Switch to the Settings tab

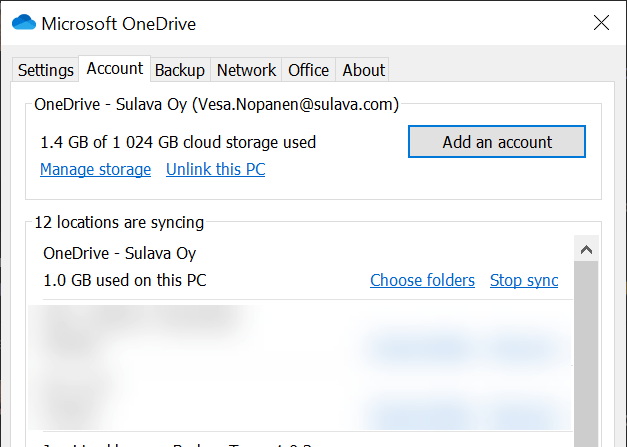(x=46, y=70)
